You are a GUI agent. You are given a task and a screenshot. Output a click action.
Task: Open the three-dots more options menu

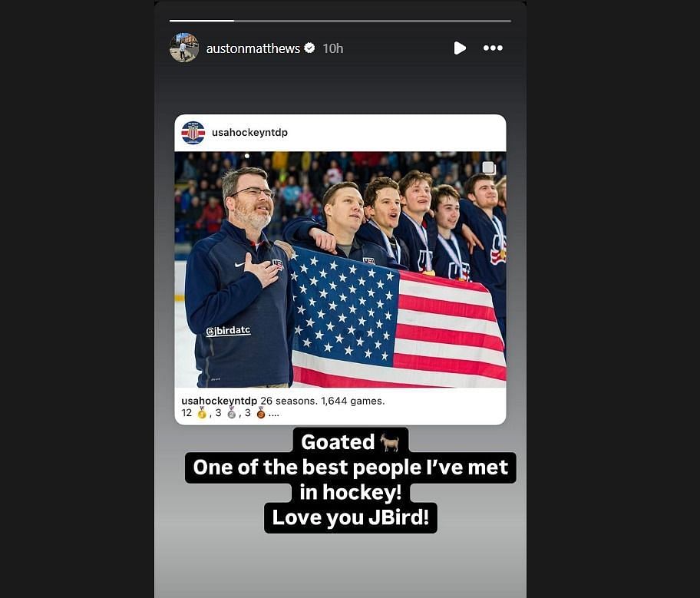(493, 48)
